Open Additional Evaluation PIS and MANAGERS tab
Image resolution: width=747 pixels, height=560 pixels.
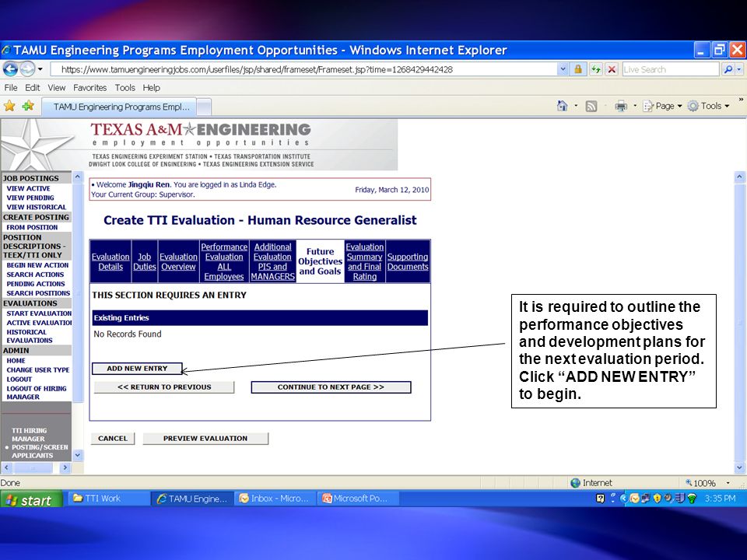(272, 261)
